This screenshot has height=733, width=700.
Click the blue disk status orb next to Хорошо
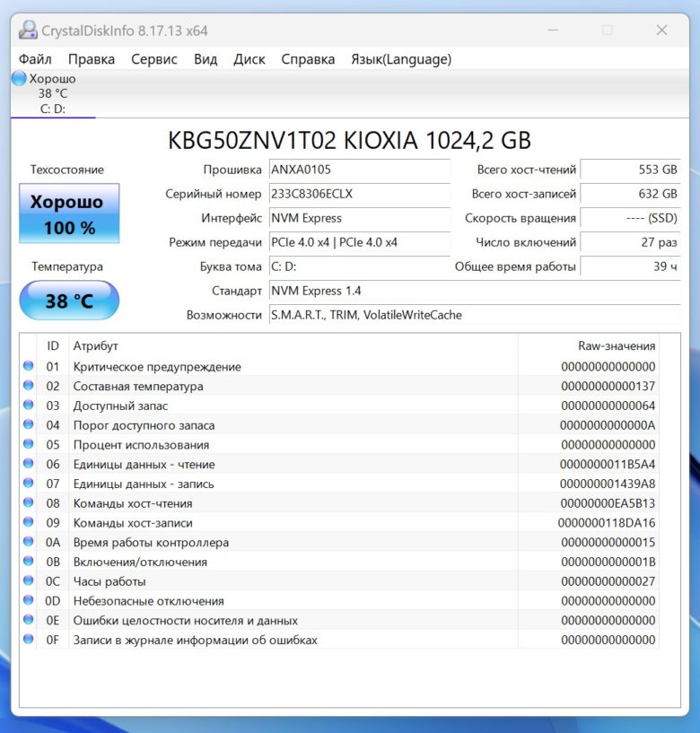point(19,78)
